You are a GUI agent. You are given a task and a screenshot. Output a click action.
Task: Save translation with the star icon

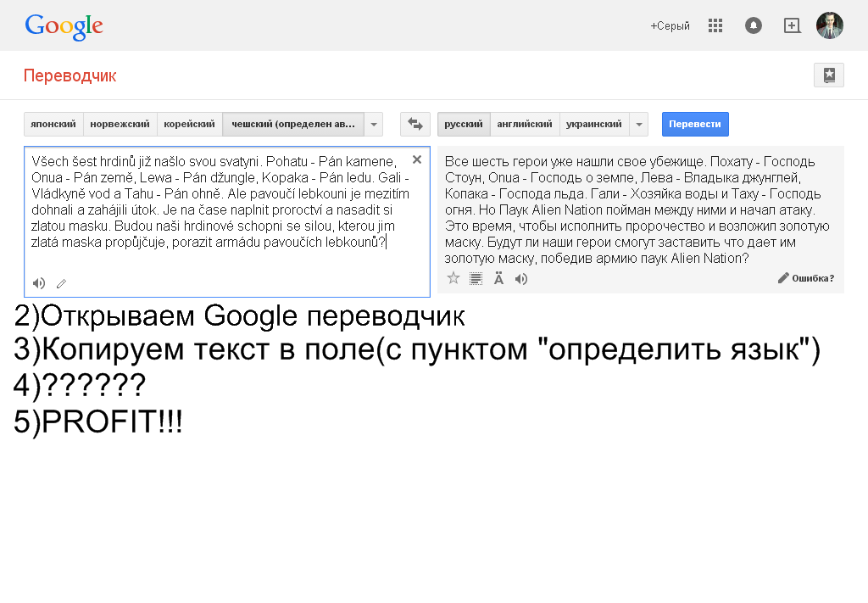point(453,278)
